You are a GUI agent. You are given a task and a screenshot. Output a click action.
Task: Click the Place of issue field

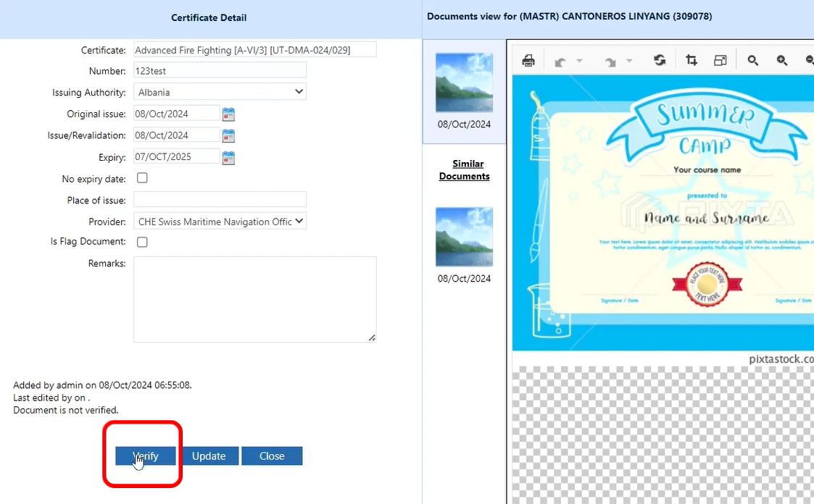pos(220,200)
